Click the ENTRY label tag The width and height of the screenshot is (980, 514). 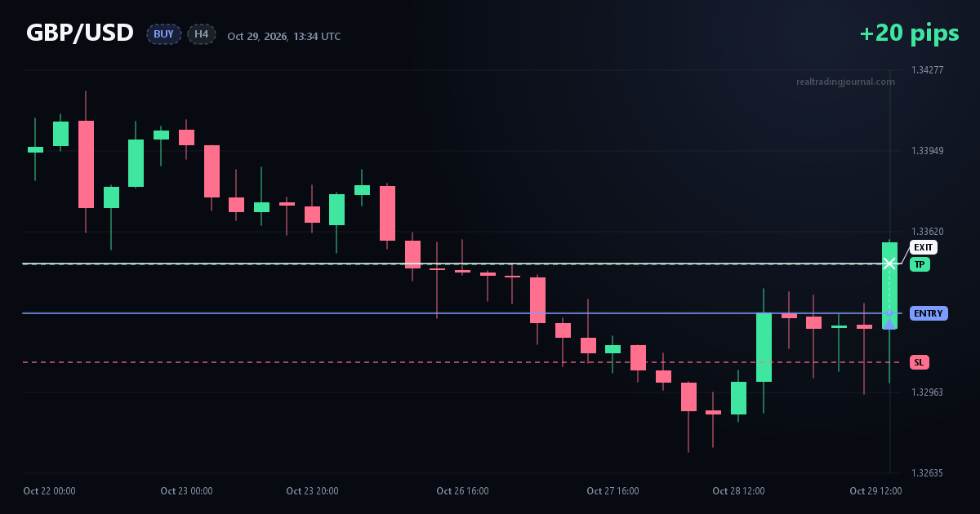point(929,313)
